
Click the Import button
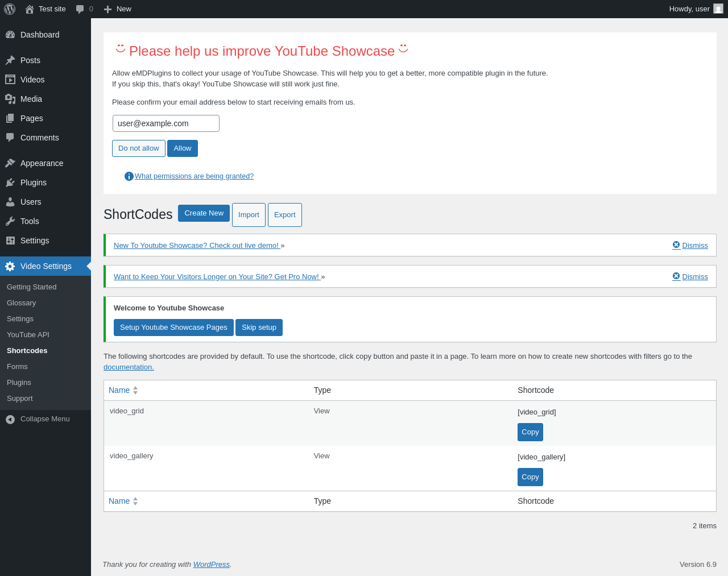(x=249, y=215)
